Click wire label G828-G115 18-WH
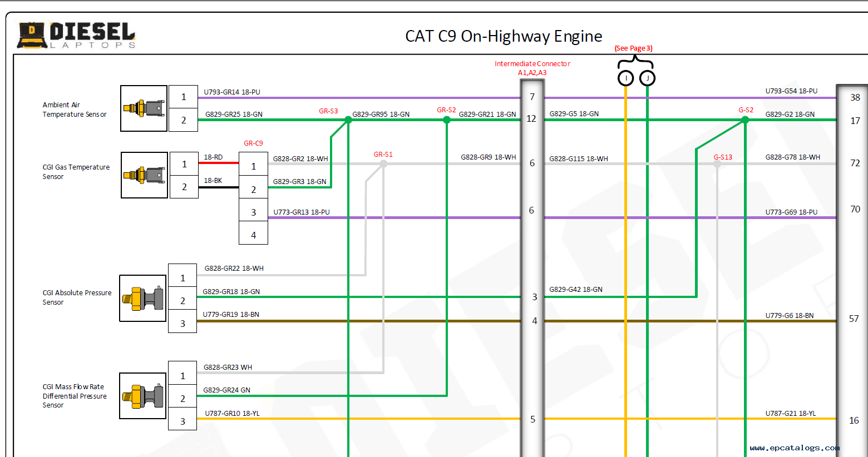 tap(579, 159)
